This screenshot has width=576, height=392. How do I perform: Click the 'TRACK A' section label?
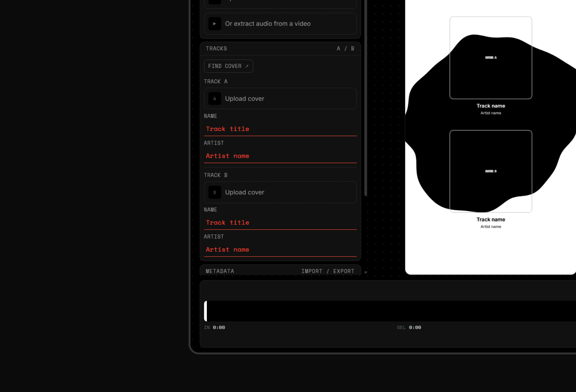pos(216,82)
